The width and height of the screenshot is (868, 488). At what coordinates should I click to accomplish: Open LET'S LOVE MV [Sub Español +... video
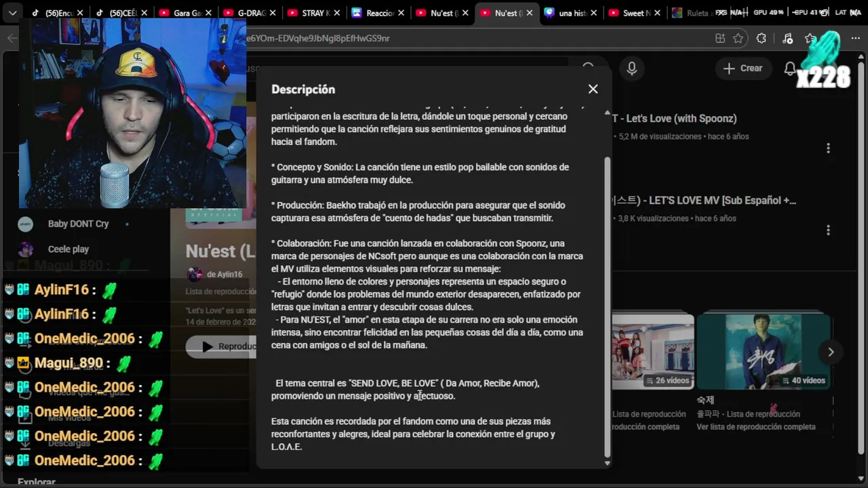coord(704,201)
